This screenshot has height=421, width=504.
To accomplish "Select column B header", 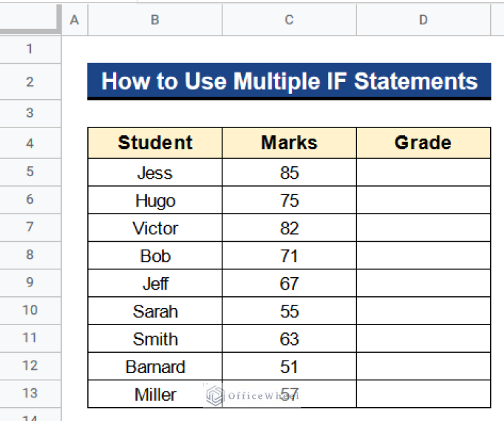I will click(x=155, y=20).
